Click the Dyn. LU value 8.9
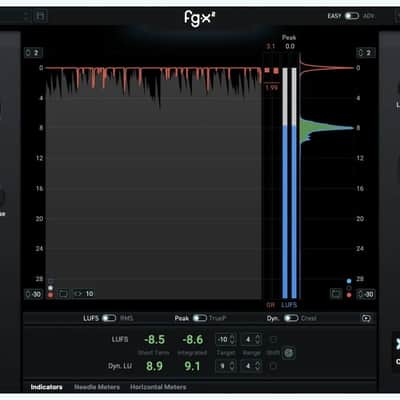The width and height of the screenshot is (400, 400). 154,366
